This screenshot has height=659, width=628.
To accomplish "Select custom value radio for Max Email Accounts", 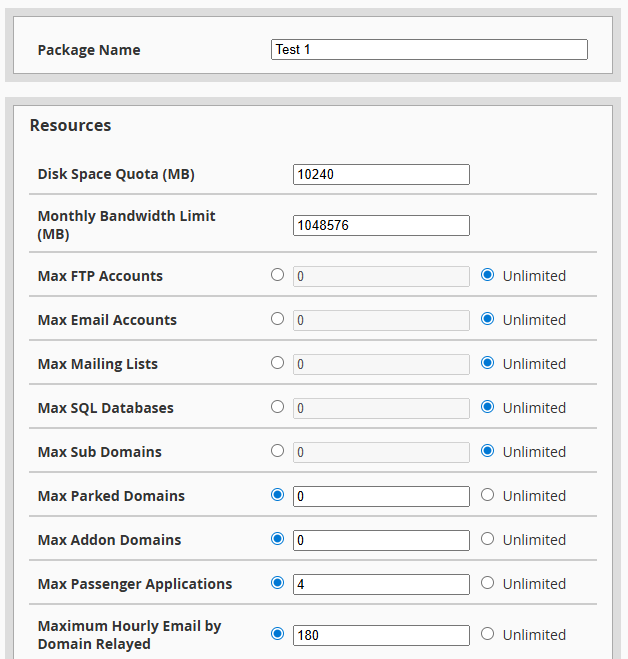I will coord(277,319).
